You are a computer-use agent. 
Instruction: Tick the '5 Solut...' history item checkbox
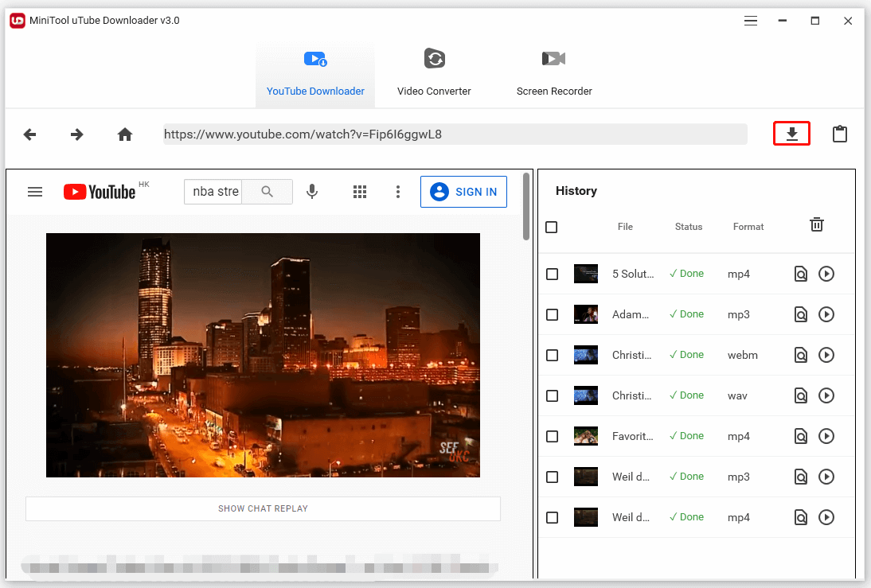(552, 274)
